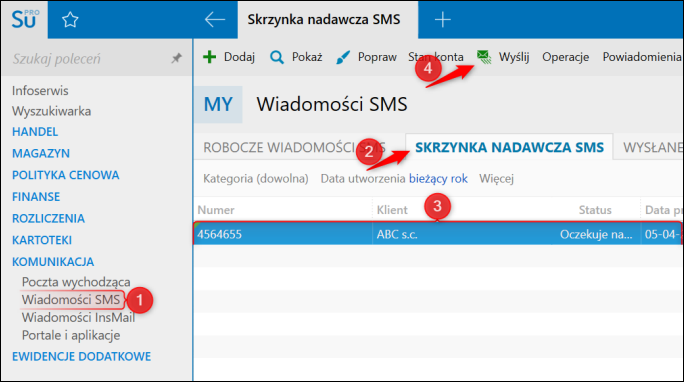684x382 pixels.
Task: Expand the EWIDENCJE DODATKOWE module
Action: (82, 356)
